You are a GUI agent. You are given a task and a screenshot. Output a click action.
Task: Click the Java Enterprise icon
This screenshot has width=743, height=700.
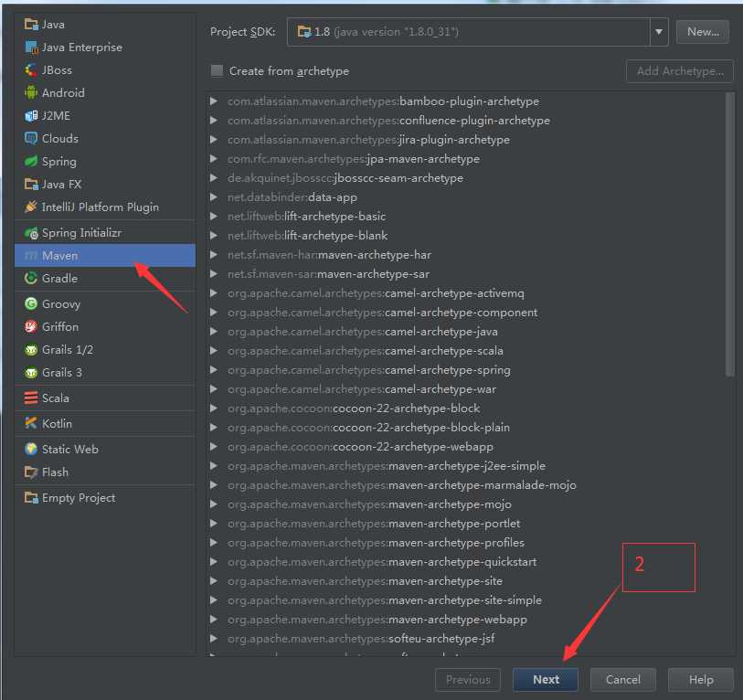(31, 47)
